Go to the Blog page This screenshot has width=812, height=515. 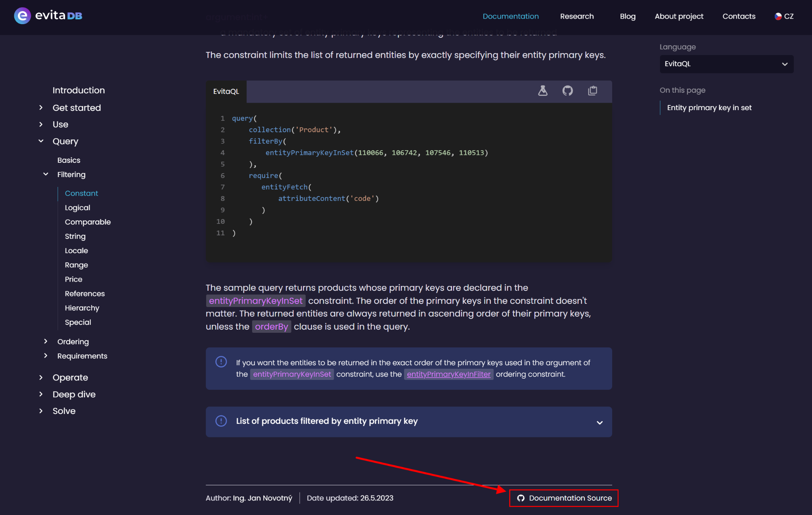(627, 16)
